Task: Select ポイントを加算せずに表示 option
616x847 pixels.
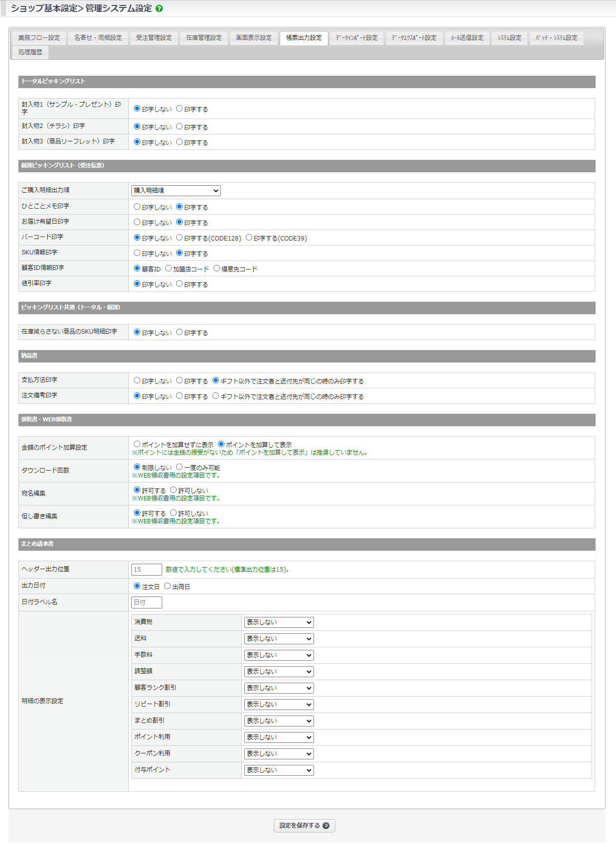Action: click(137, 444)
